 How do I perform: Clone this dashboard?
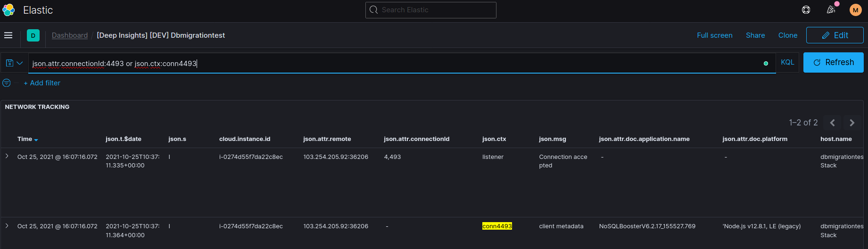(x=787, y=35)
